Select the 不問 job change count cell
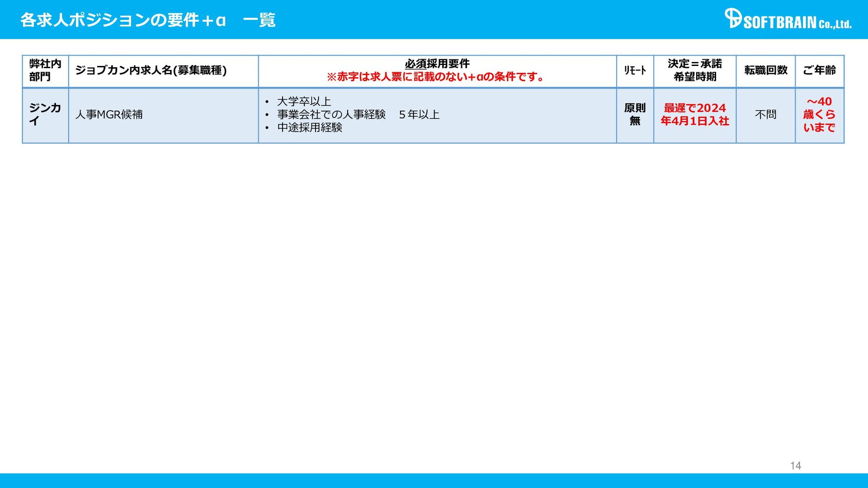Viewport: 868px width, 488px height. (766, 115)
